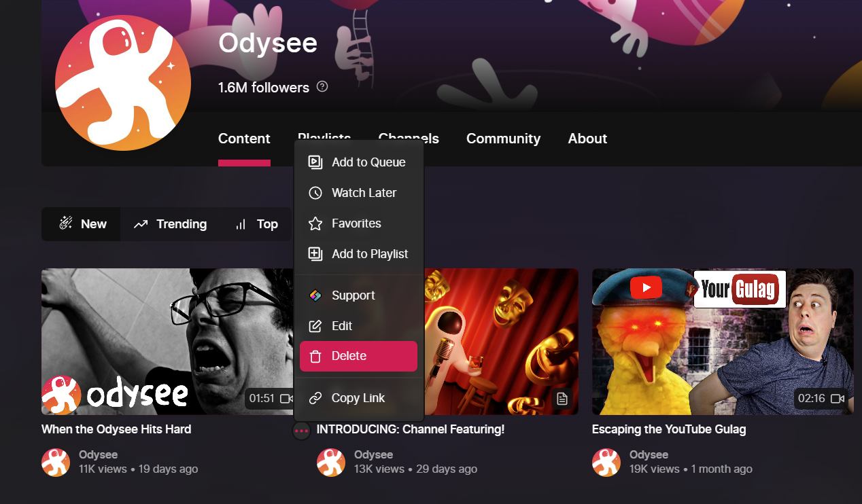Click the Watch Later clock icon
862x504 pixels.
pos(315,193)
